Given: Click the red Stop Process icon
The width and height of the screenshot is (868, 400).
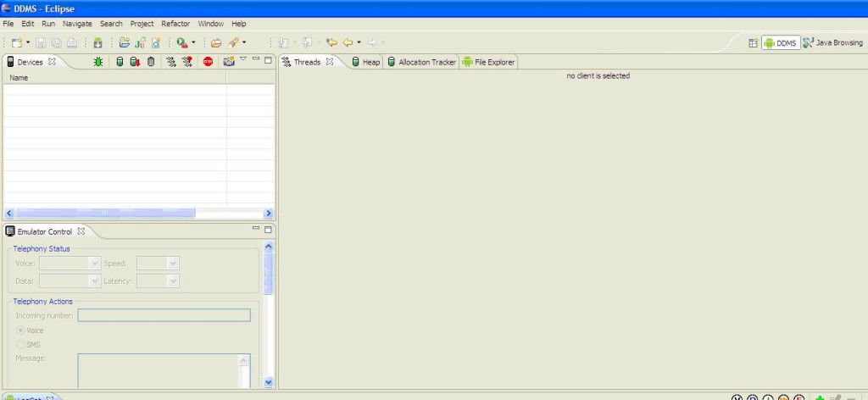Looking at the screenshot, I should coord(208,62).
